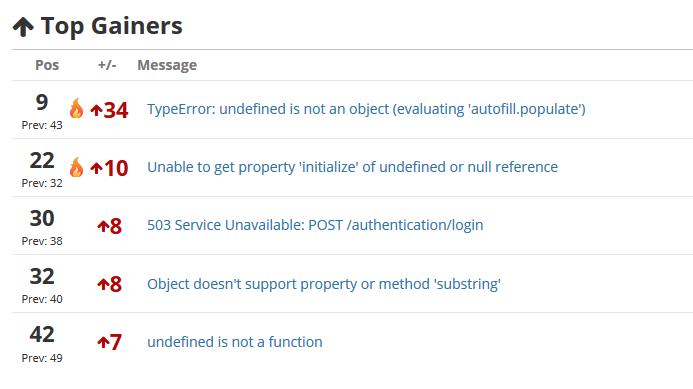This screenshot has width=693, height=389.
Task: Click the +/- column header
Action: pyautogui.click(x=107, y=65)
